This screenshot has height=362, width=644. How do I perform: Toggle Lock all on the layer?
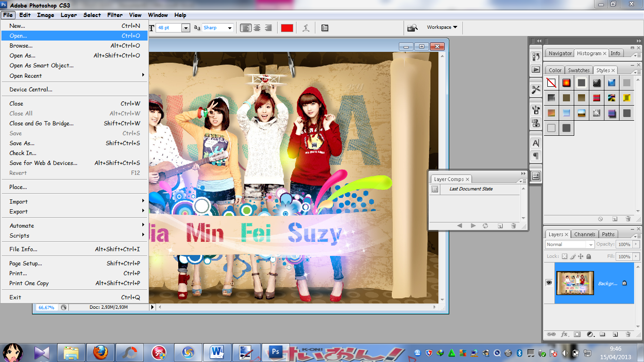588,256
